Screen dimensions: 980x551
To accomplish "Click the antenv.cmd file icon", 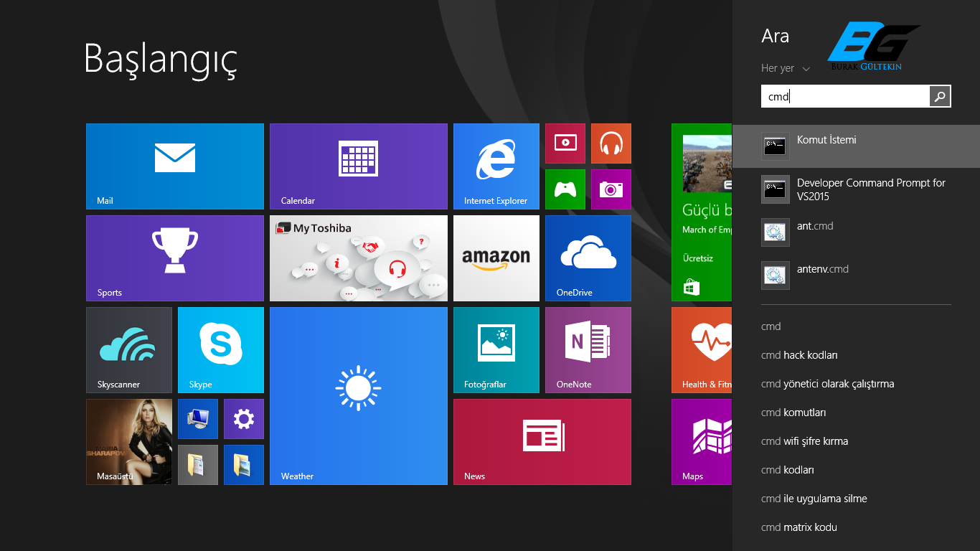I will (x=776, y=275).
